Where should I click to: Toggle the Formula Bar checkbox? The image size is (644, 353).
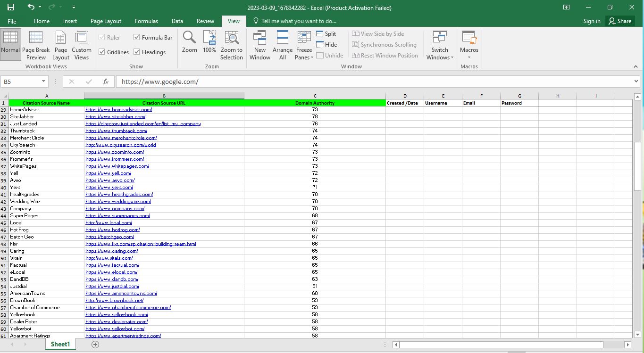click(137, 38)
